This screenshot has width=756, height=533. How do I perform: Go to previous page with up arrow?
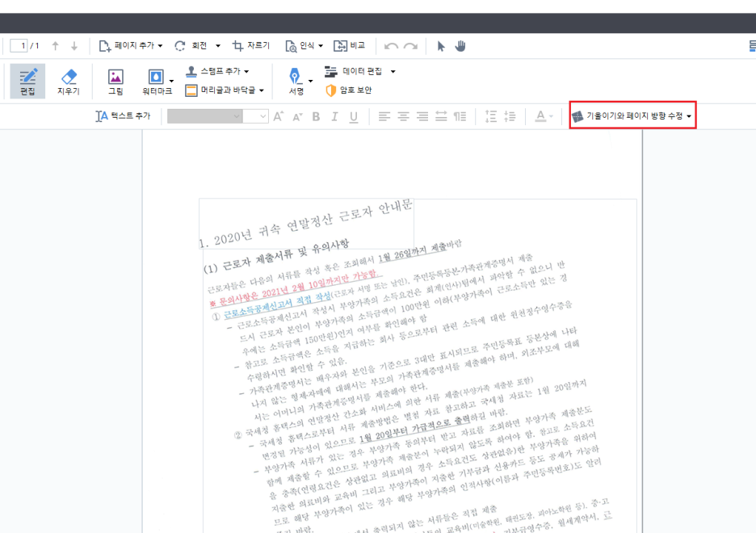point(56,46)
